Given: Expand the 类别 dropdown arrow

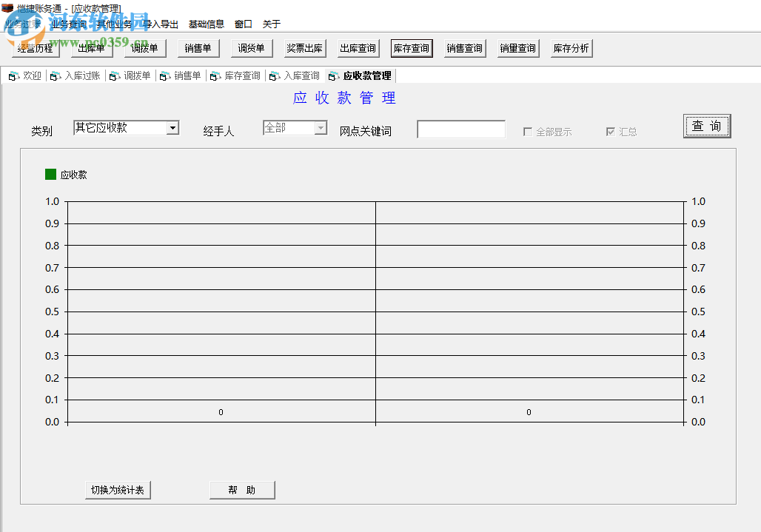Looking at the screenshot, I should tap(172, 128).
